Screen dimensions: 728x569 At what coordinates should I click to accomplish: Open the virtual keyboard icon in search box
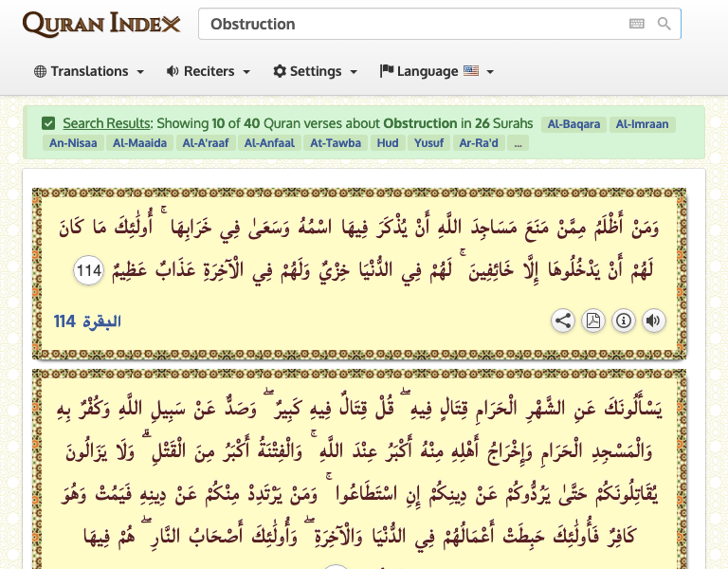pos(636,24)
